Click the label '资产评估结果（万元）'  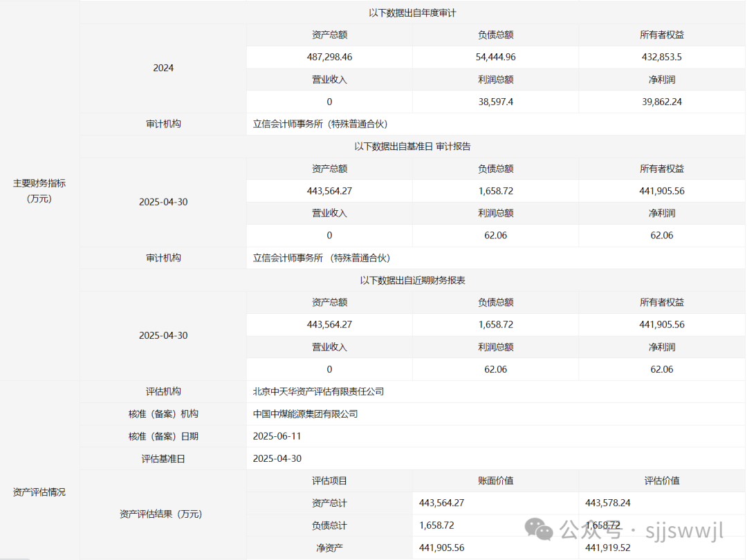(160, 514)
